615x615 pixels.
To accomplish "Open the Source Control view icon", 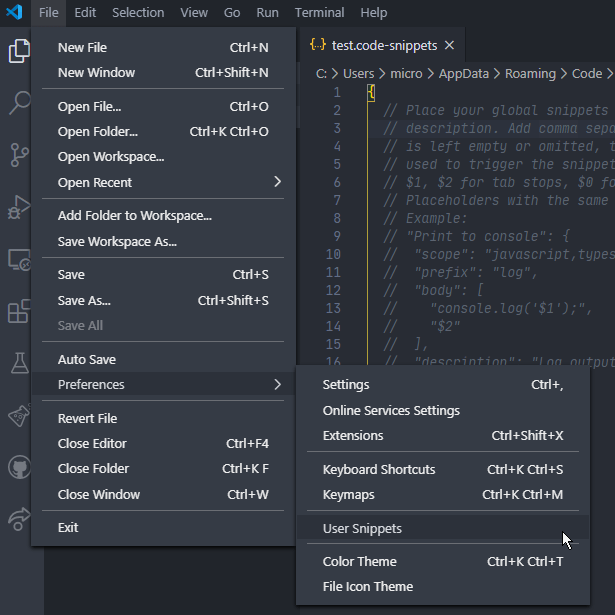I will click(x=19, y=155).
